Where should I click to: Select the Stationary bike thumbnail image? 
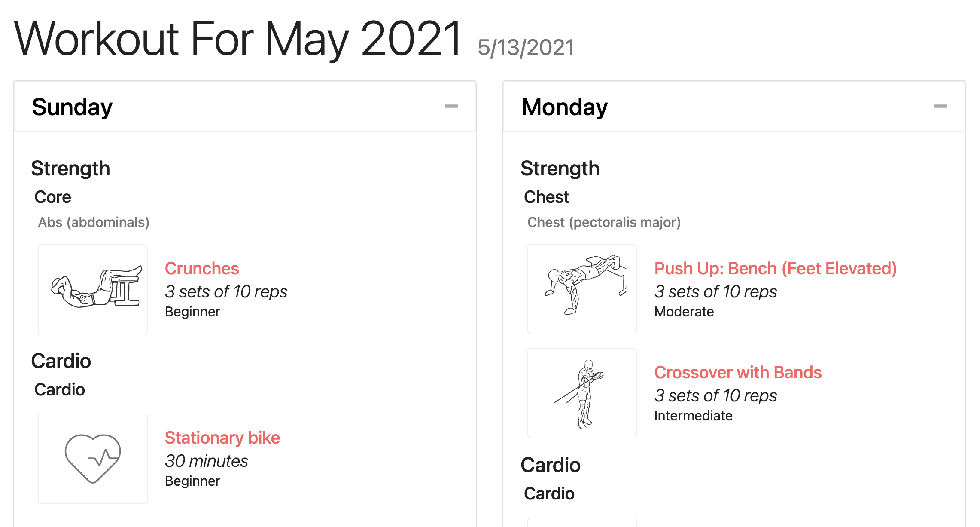pos(92,458)
